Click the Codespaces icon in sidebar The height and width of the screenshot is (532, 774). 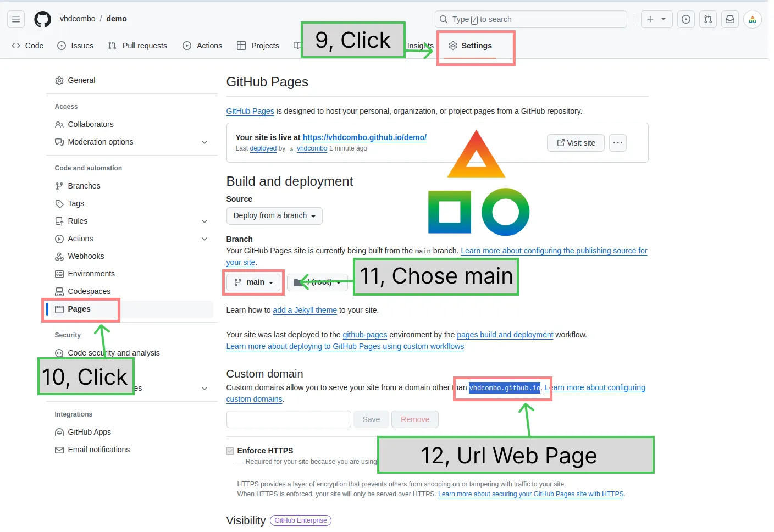point(59,292)
